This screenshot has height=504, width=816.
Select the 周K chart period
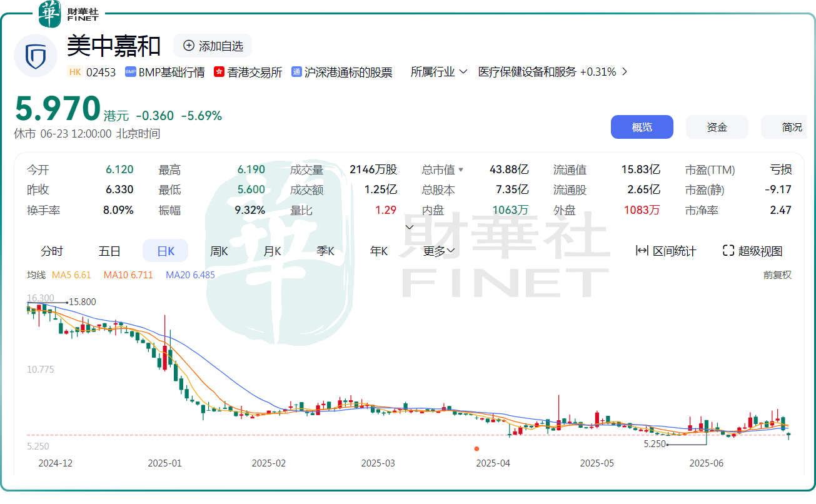tap(219, 251)
